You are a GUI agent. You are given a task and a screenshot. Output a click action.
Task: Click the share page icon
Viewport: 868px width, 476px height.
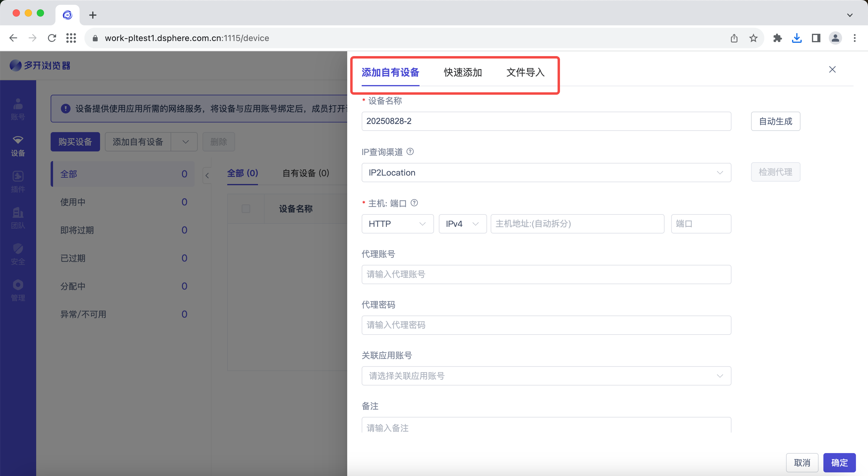(734, 38)
